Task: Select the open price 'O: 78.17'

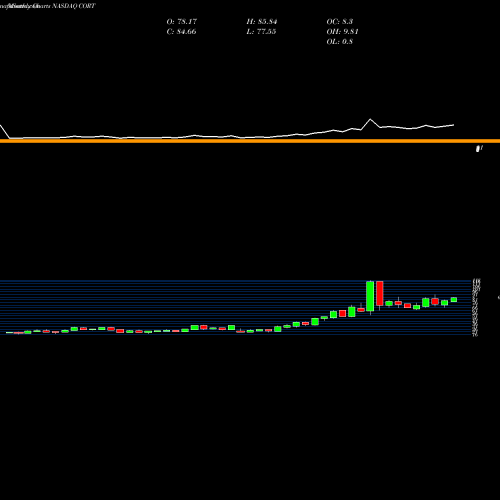Action: point(182,22)
